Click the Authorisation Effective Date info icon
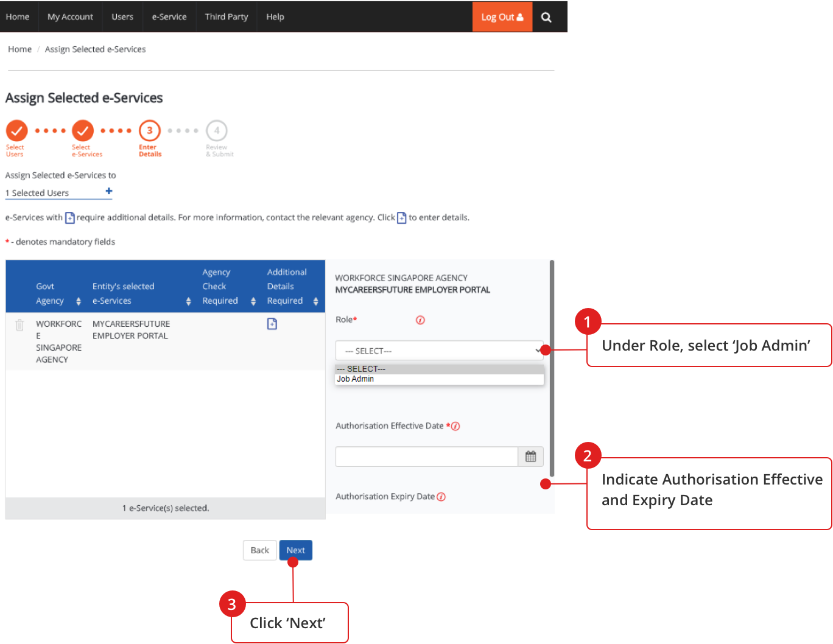The height and width of the screenshot is (644, 833). click(455, 426)
